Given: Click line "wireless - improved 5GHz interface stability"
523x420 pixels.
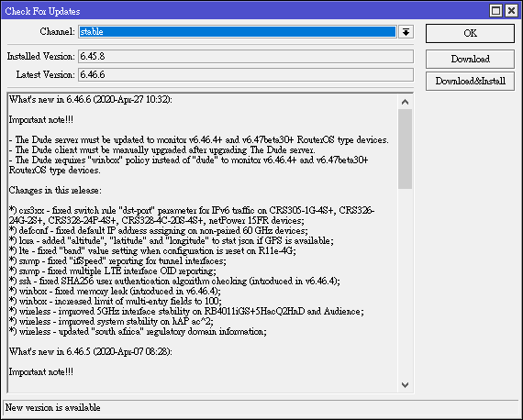Looking at the screenshot, I should pos(186,312).
